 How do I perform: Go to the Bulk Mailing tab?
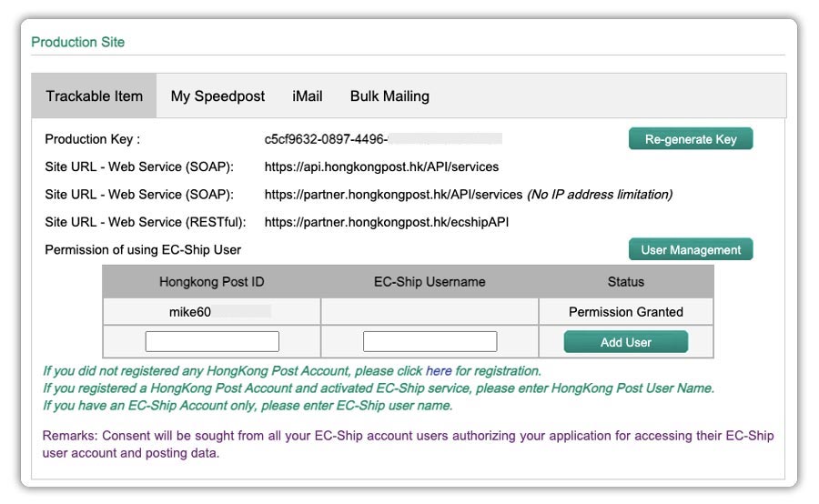click(x=389, y=96)
